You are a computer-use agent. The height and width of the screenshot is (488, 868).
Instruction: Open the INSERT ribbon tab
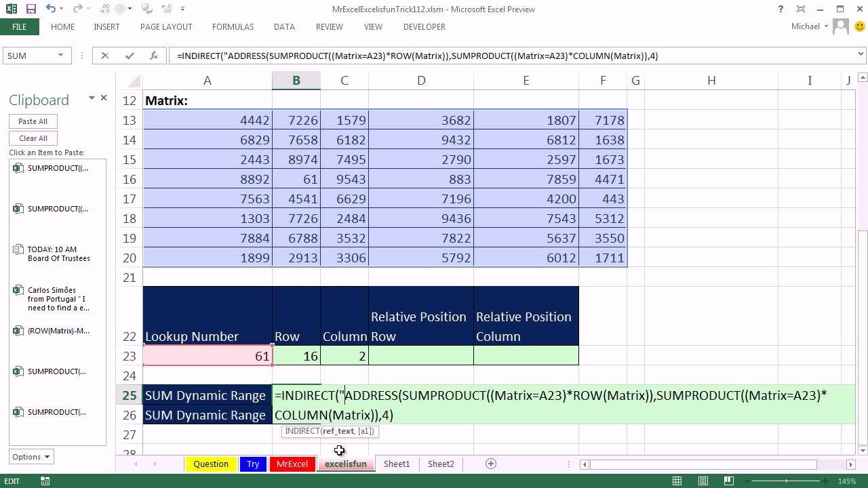click(106, 26)
